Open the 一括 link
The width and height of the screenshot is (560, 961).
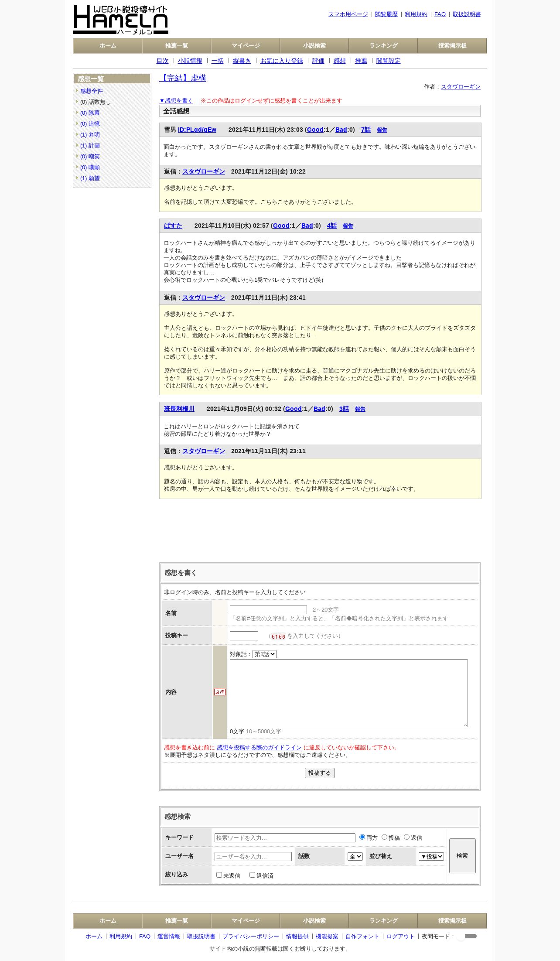tap(218, 61)
